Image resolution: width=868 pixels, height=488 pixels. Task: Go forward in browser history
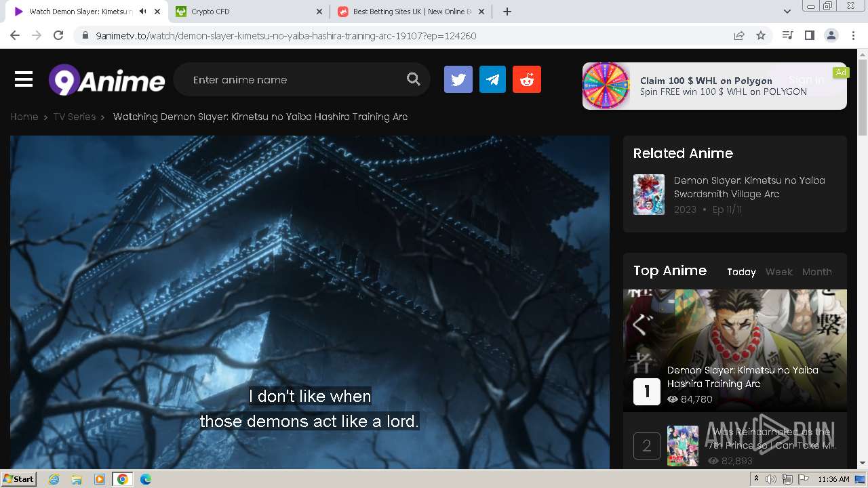tap(37, 35)
